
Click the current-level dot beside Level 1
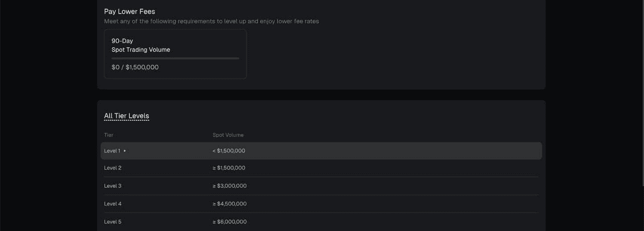pos(125,150)
